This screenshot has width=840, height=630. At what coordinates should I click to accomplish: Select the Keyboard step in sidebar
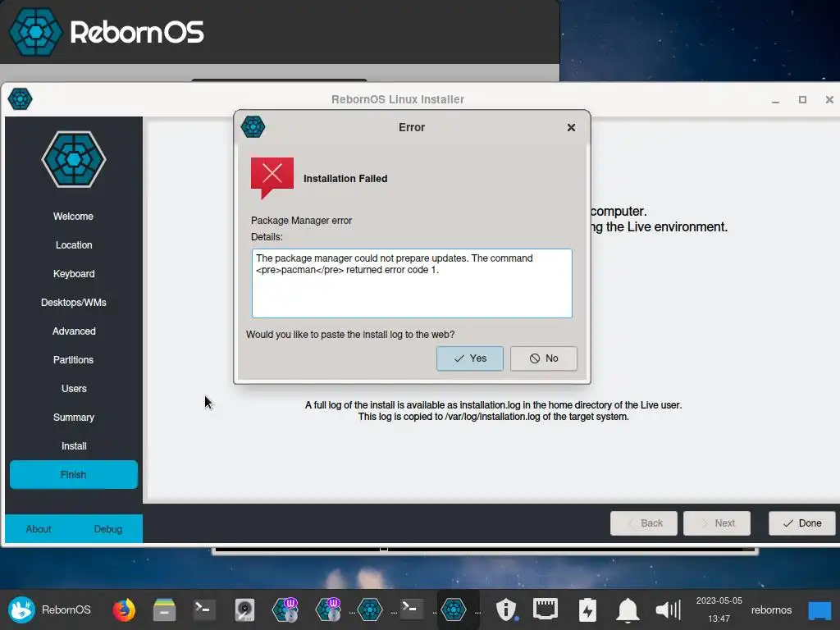73,274
